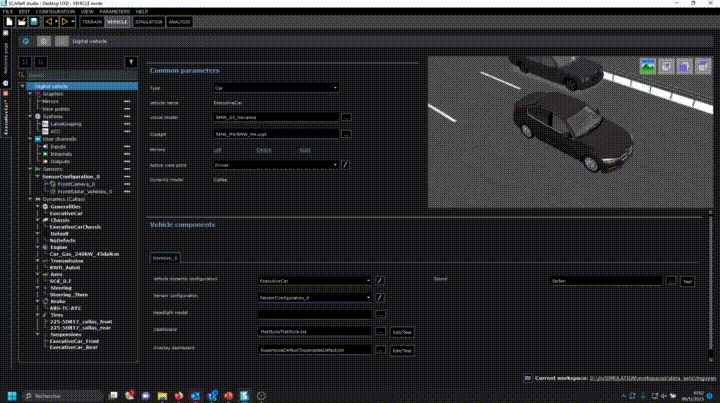Edit the Sensor configuration
Image resolution: width=720 pixels, height=403 pixels.
[380, 297]
